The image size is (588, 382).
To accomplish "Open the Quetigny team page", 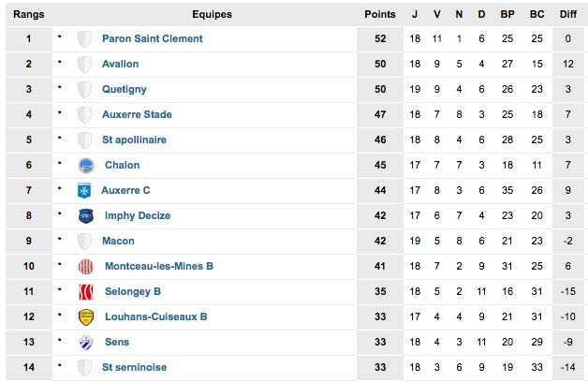I will click(125, 89).
